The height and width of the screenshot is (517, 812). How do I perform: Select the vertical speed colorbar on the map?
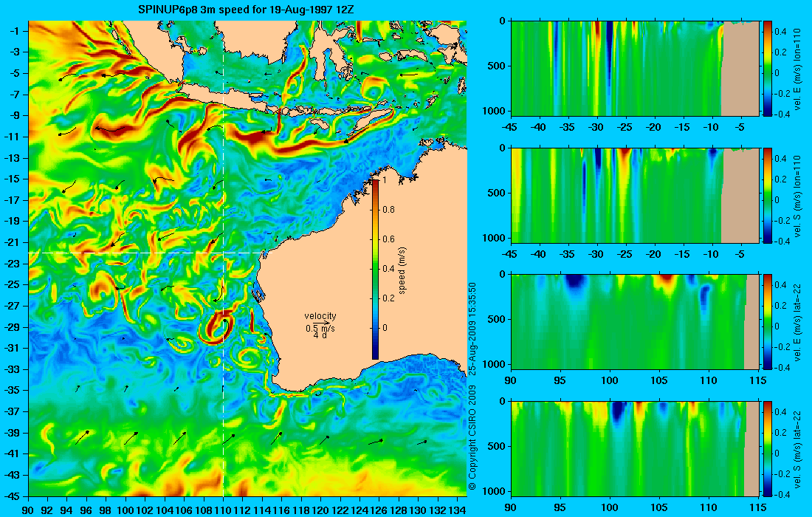click(x=376, y=270)
